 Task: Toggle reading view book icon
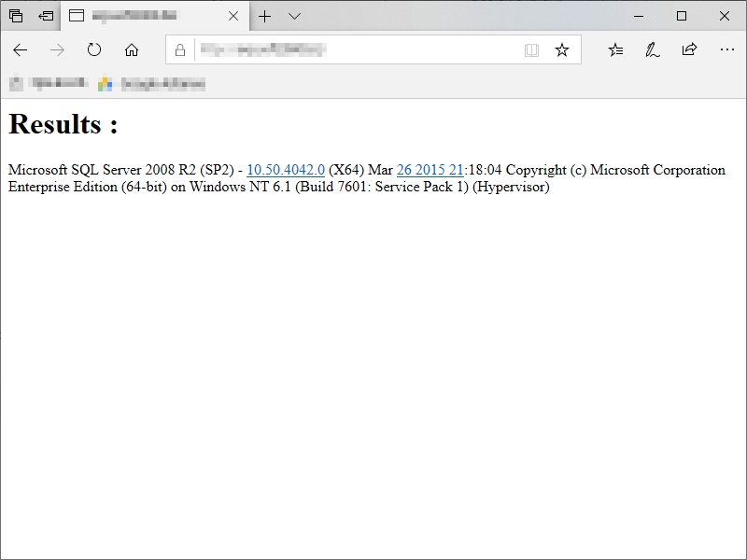531,50
